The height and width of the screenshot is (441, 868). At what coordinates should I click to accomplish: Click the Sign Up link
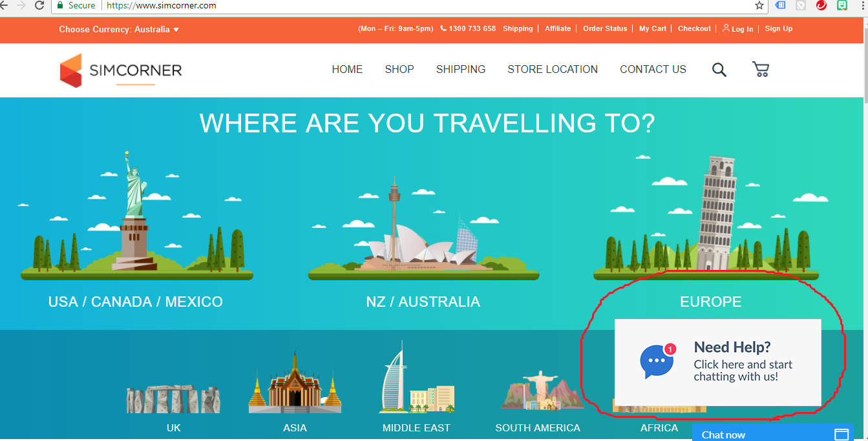pyautogui.click(x=779, y=28)
